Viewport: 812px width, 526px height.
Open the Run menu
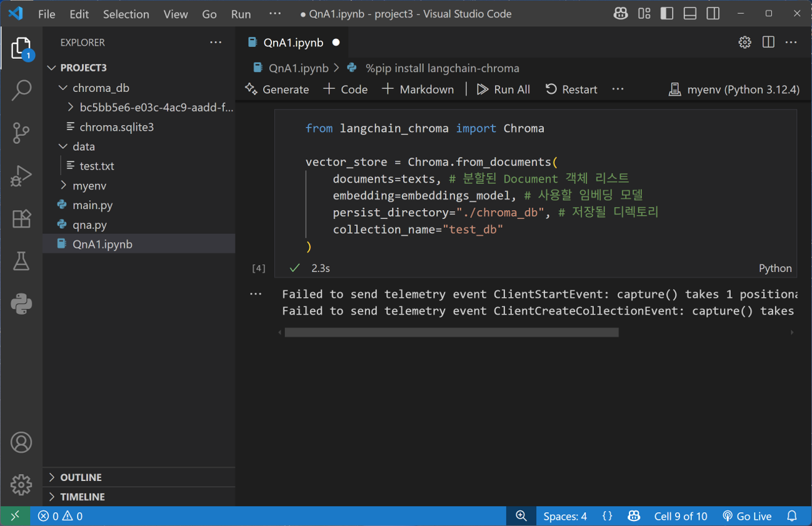coord(241,14)
